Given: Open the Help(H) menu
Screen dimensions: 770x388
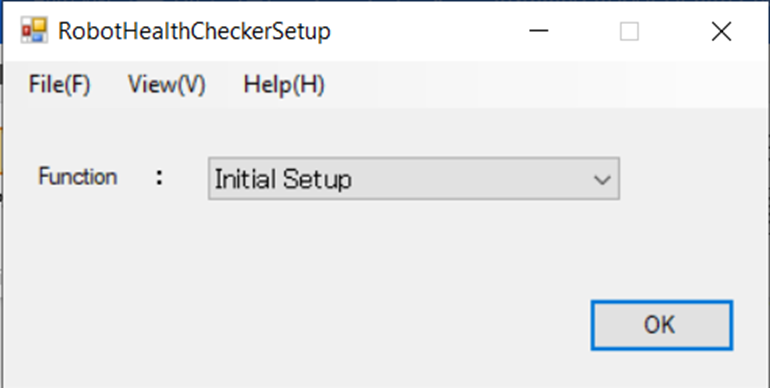Looking at the screenshot, I should pos(284,84).
